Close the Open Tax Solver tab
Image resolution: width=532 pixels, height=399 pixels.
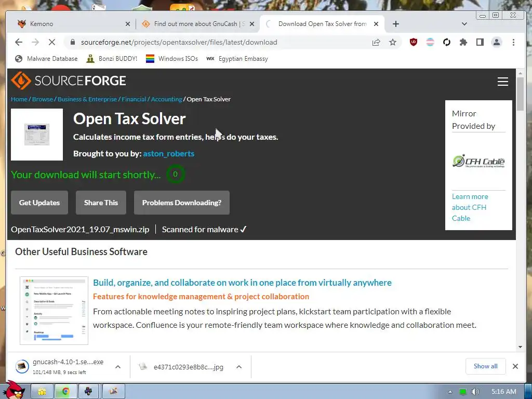(x=376, y=24)
